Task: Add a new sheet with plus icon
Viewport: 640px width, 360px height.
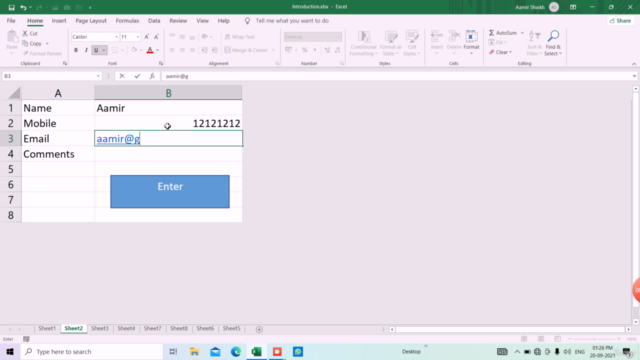Action: click(259, 329)
